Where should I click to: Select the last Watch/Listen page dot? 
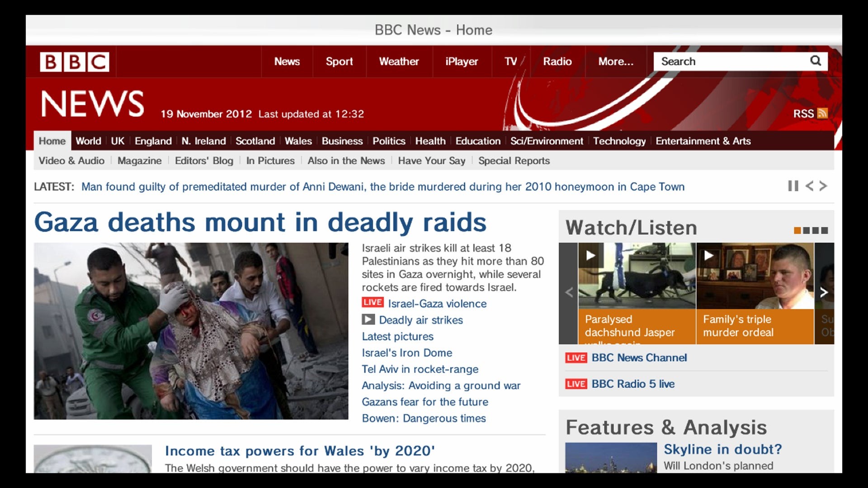tap(825, 230)
